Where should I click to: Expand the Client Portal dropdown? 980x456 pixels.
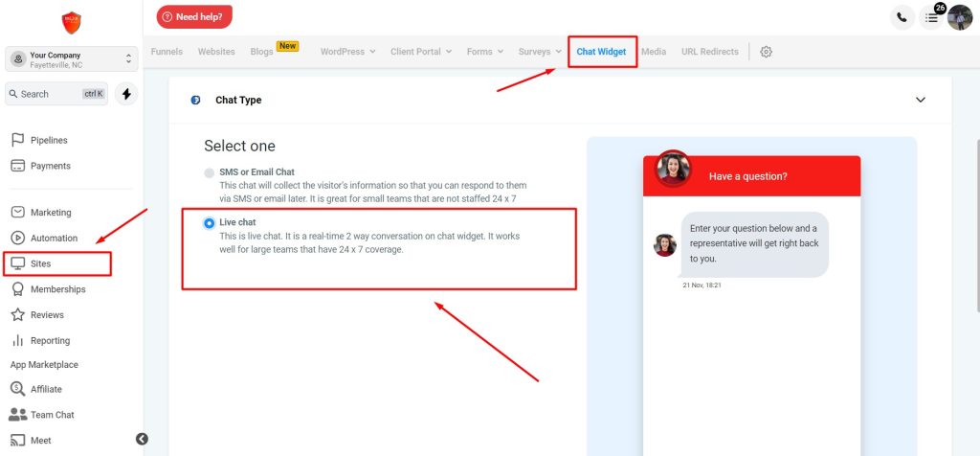point(421,52)
